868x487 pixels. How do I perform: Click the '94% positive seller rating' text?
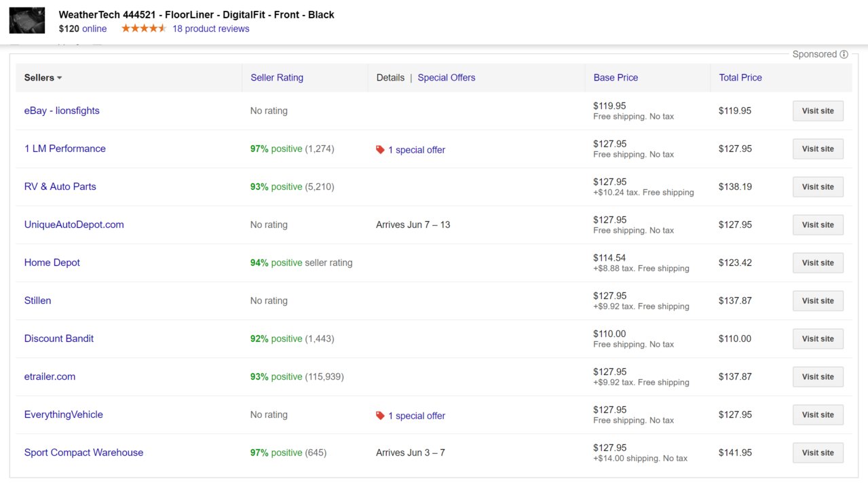pyautogui.click(x=301, y=262)
